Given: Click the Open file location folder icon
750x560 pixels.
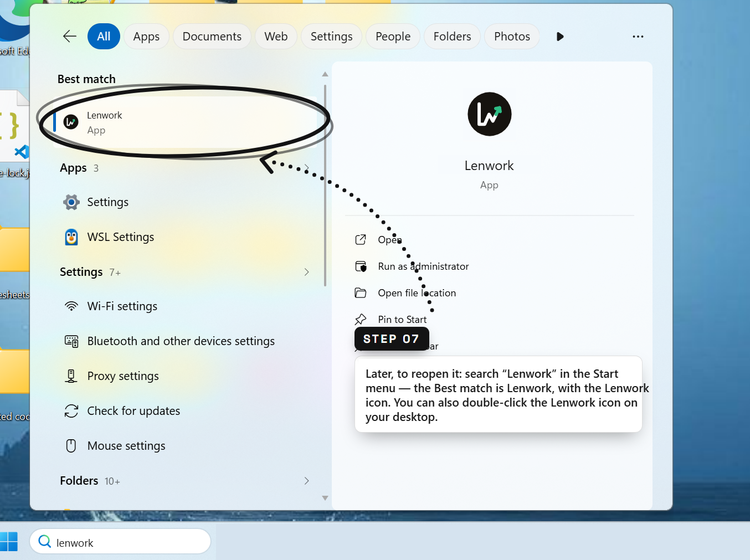Looking at the screenshot, I should [361, 293].
